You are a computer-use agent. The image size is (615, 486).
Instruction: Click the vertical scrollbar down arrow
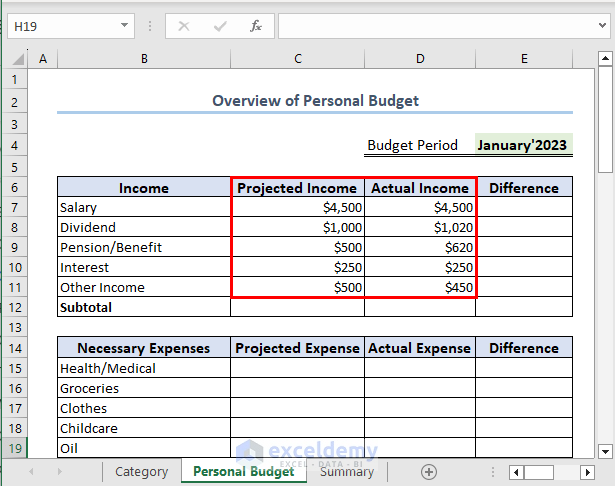click(605, 451)
